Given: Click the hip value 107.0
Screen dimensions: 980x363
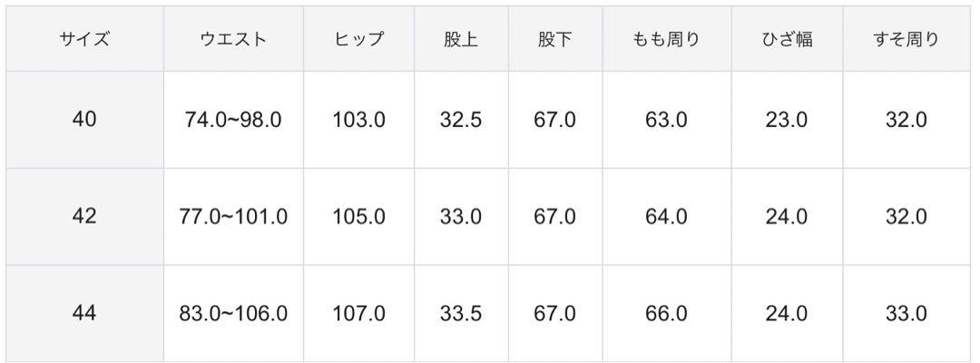Looking at the screenshot, I should tap(358, 313).
